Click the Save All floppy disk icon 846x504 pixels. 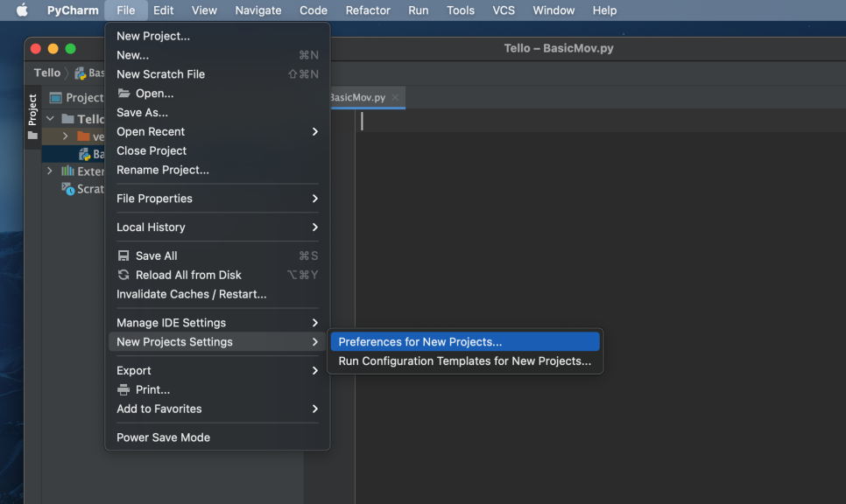point(123,255)
